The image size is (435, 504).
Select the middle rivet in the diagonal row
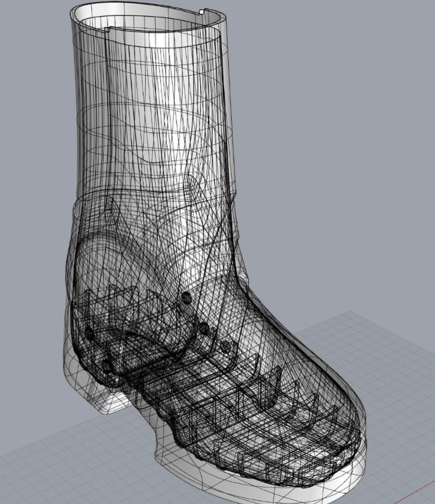tap(204, 327)
